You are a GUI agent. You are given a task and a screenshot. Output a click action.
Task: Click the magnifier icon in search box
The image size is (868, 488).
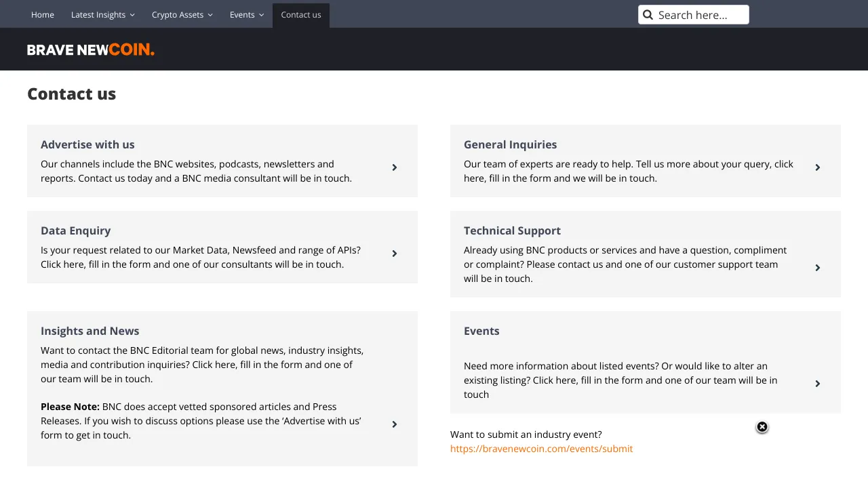click(648, 15)
